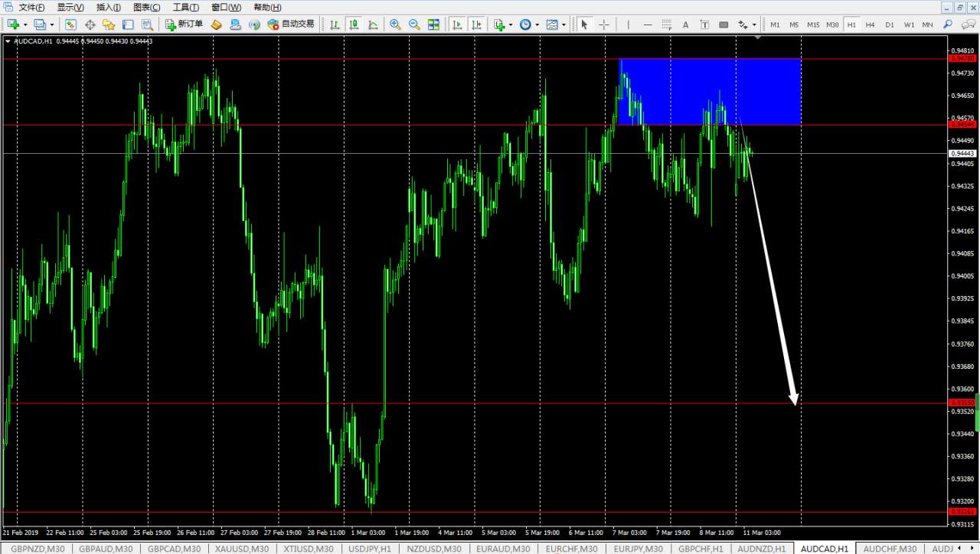Switch to bar chart mode
Screen dimensions: 980x554
pos(335,24)
